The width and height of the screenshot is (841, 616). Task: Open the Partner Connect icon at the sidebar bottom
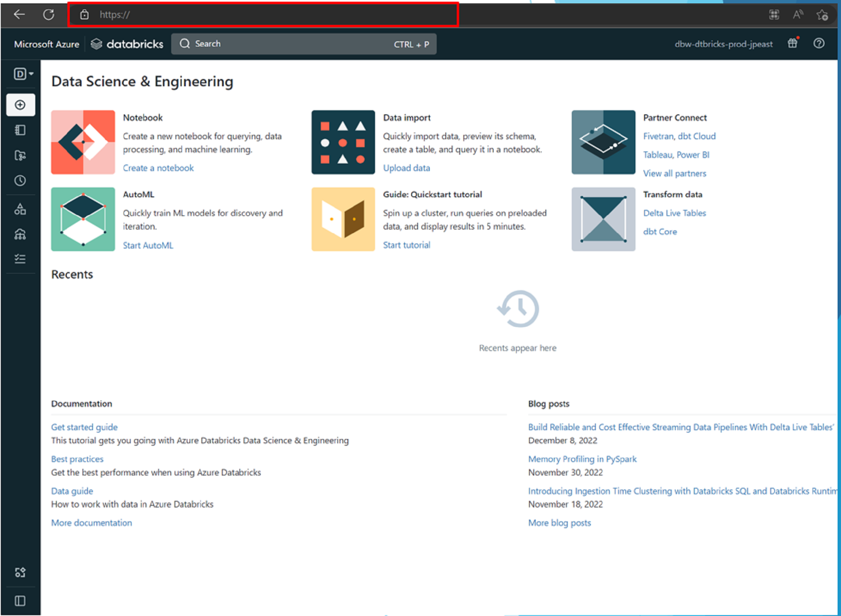(20, 572)
